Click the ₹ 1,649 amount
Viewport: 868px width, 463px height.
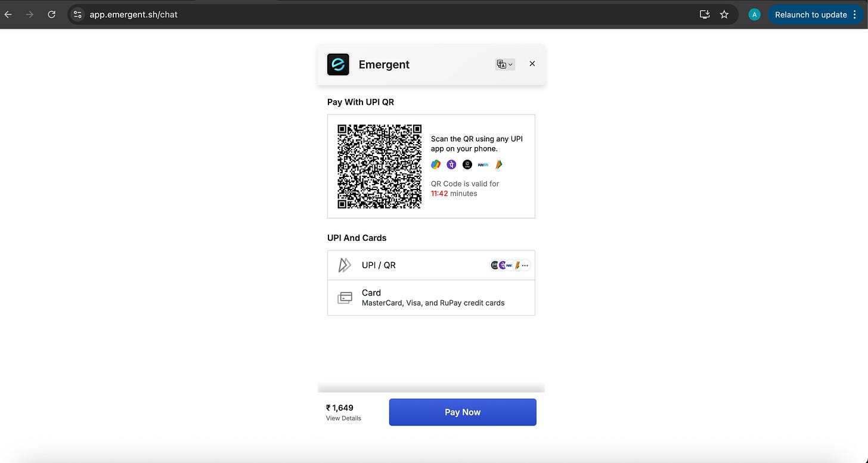(340, 408)
